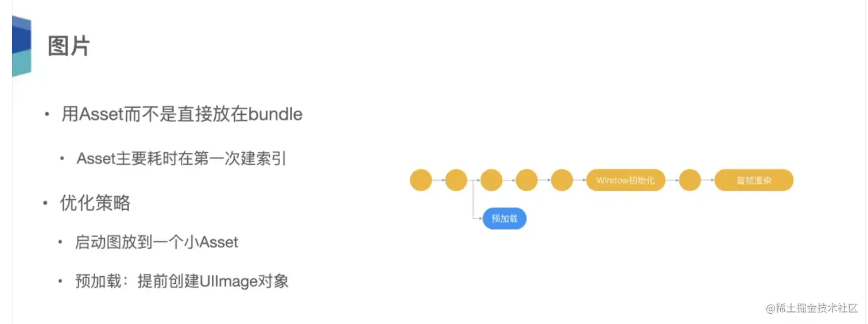Select the 优化策略 bullet heading

coord(95,203)
